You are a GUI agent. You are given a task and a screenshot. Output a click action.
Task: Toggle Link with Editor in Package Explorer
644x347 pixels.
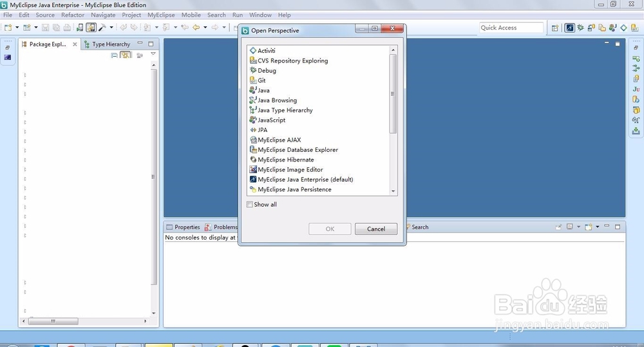click(x=126, y=55)
